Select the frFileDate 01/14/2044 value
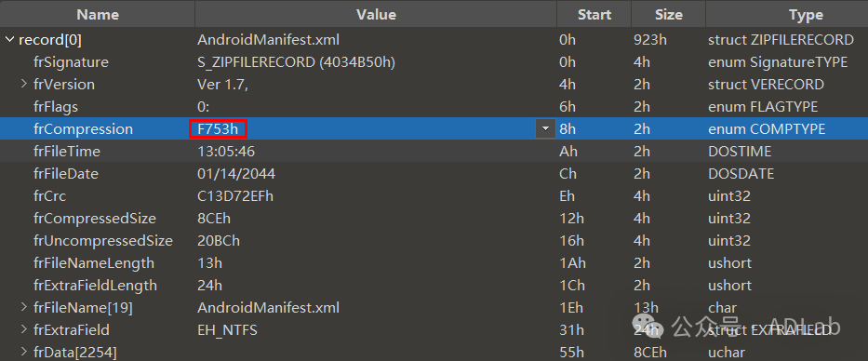The height and width of the screenshot is (361, 868). pyautogui.click(x=236, y=174)
